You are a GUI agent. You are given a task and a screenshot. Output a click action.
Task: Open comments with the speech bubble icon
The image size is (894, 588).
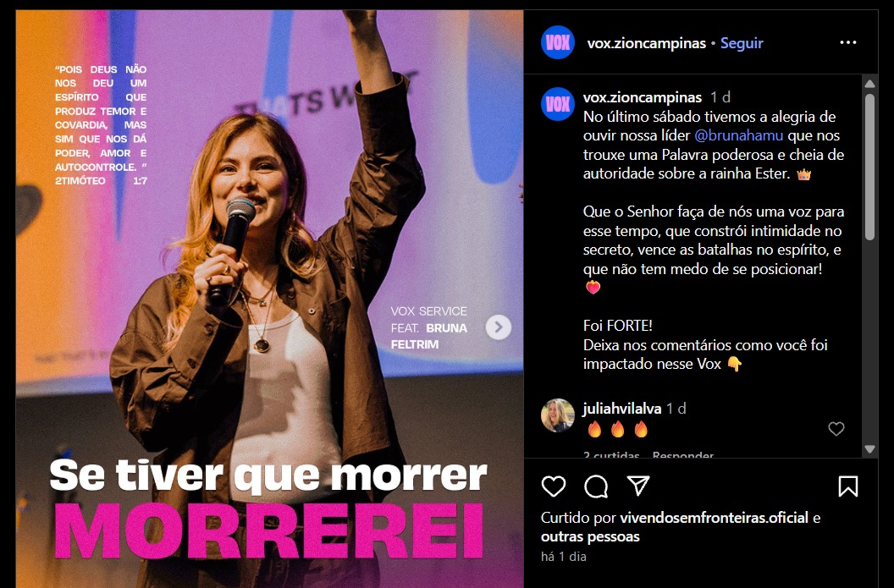point(596,486)
